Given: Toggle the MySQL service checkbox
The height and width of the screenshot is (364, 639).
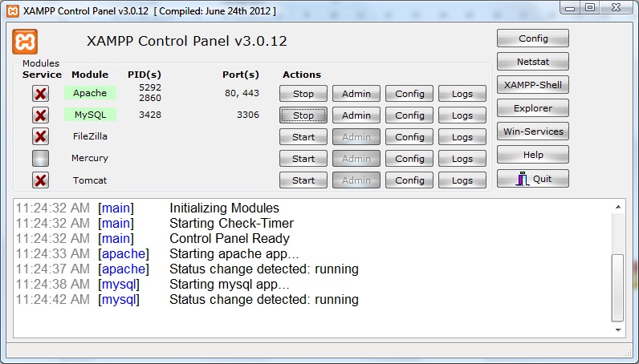Looking at the screenshot, I should click(x=40, y=115).
